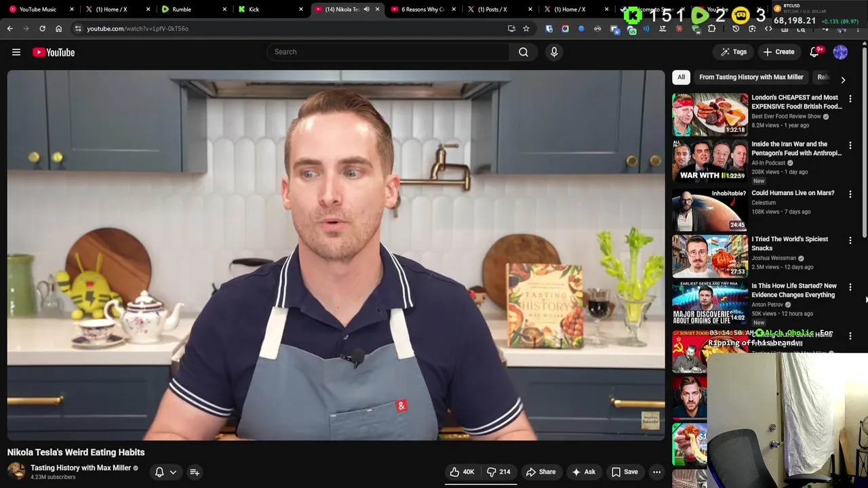Toggle channel notification bell for Max Miller
Screen dimensions: 868x488
(x=159, y=472)
